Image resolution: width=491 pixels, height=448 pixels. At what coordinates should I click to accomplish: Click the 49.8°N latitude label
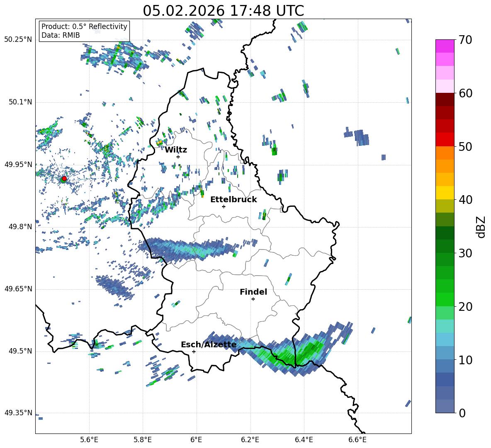coord(20,227)
